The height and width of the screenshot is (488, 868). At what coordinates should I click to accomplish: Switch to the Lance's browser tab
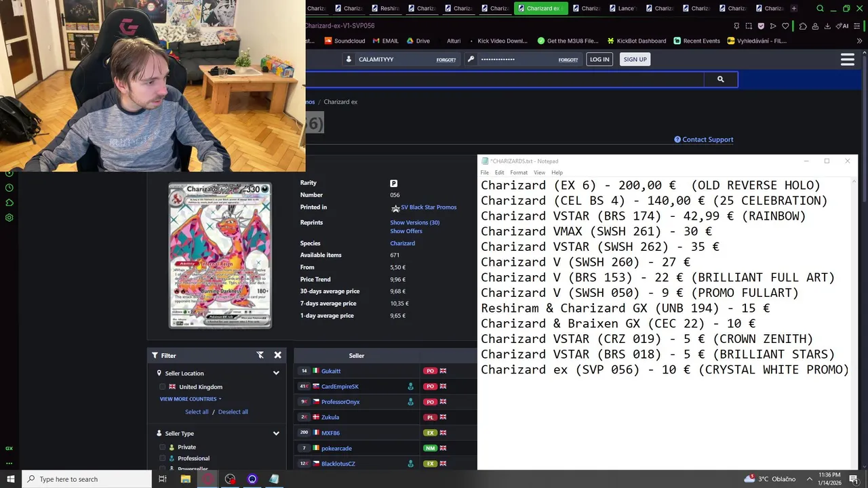click(621, 8)
